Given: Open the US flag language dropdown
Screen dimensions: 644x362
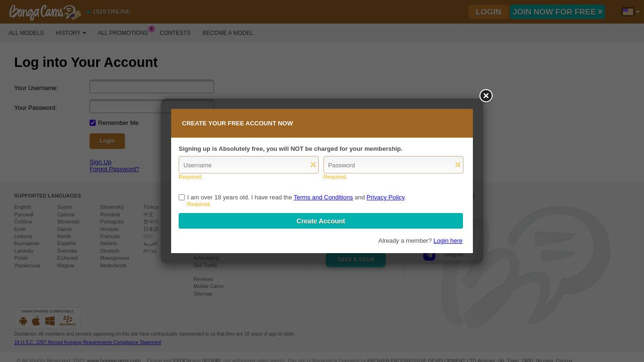Looking at the screenshot, I should (x=631, y=12).
